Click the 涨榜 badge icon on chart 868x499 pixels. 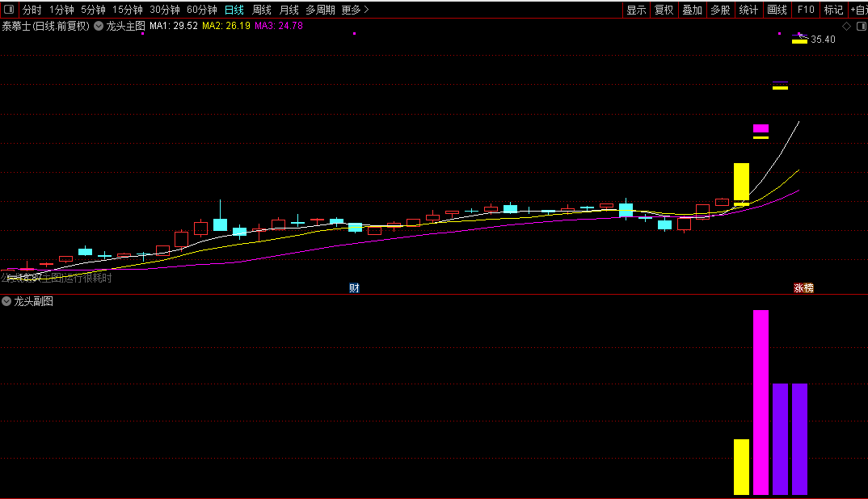(804, 287)
